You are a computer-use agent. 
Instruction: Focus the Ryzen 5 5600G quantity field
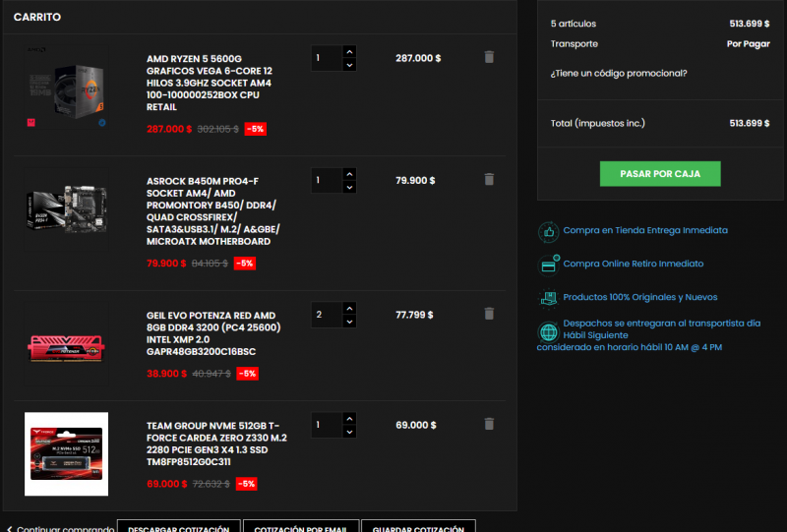point(327,58)
